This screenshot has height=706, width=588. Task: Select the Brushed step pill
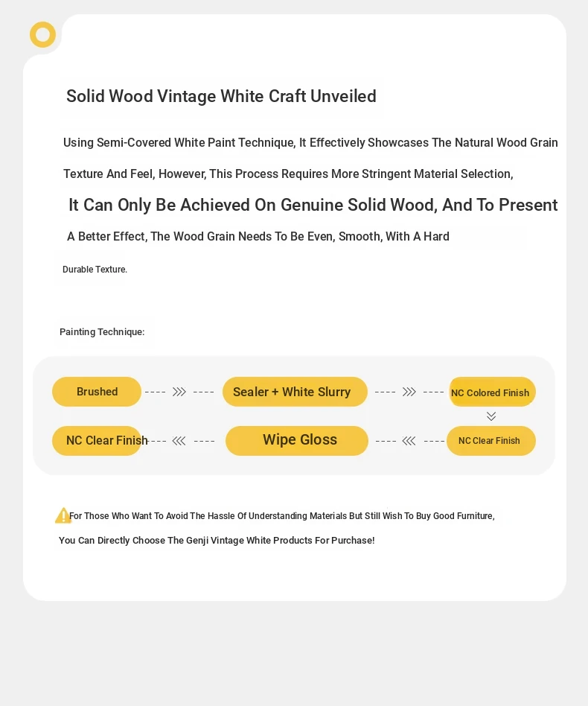pos(97,392)
